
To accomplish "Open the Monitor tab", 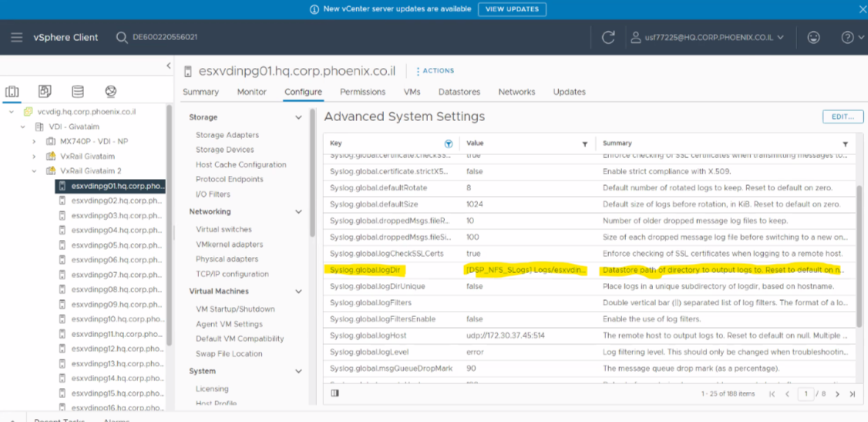I will tap(251, 92).
